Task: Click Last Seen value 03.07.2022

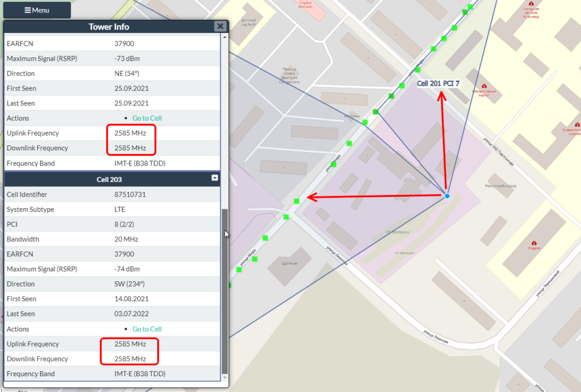Action: pos(132,314)
